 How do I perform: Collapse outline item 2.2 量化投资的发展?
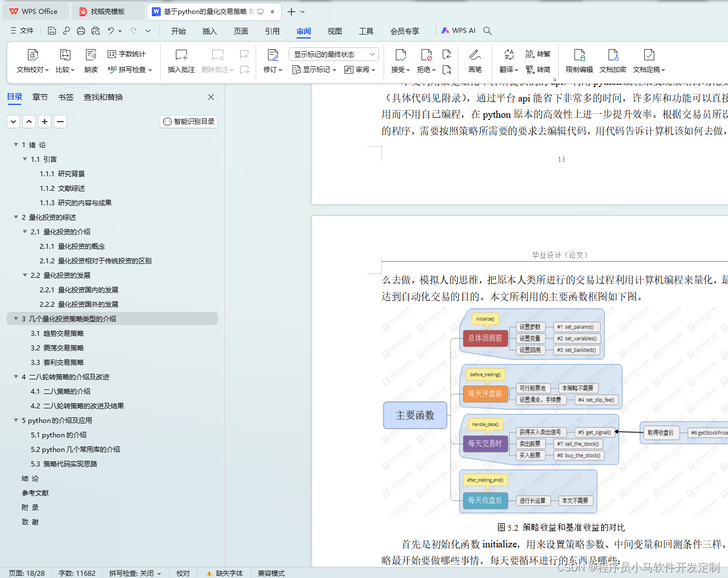coord(25,275)
